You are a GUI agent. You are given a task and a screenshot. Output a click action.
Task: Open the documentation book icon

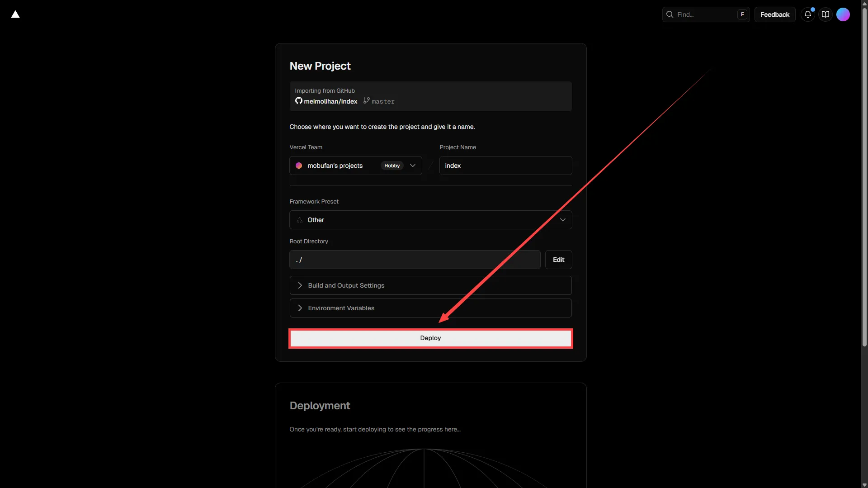coord(825,14)
